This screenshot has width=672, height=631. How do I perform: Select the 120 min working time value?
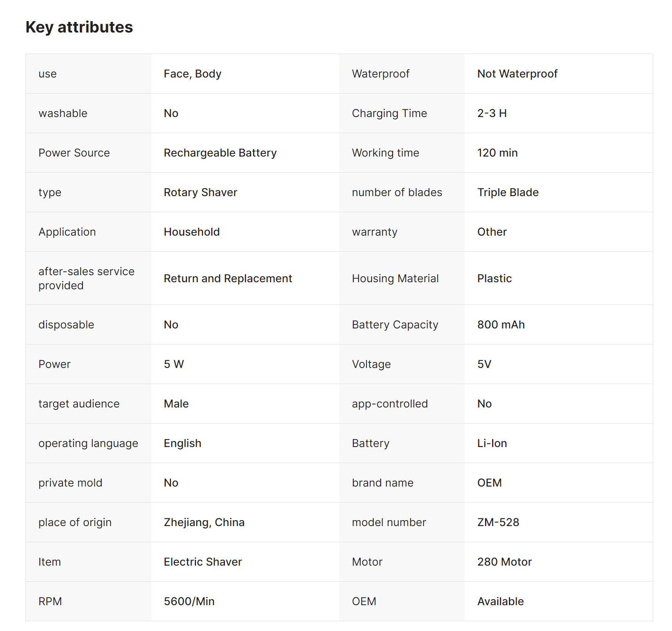point(497,153)
